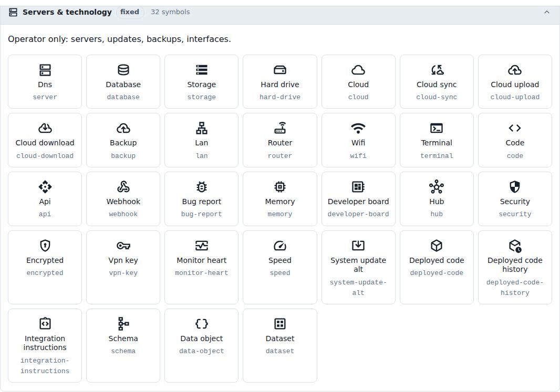This screenshot has width=560, height=392.
Task: Pick the Bug report icon
Action: (x=201, y=186)
